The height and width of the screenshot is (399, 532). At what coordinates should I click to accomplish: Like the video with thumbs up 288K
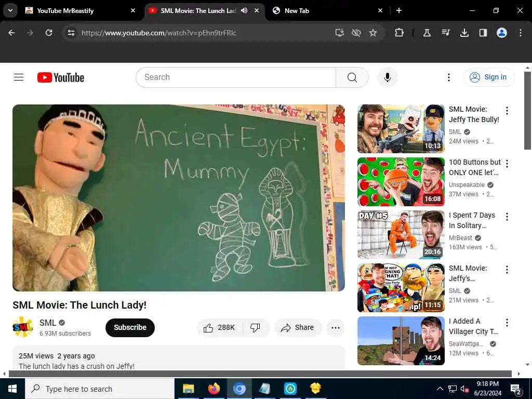click(x=220, y=327)
